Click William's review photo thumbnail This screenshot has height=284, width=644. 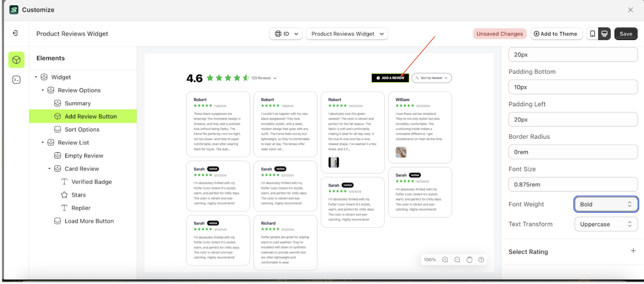(x=401, y=152)
